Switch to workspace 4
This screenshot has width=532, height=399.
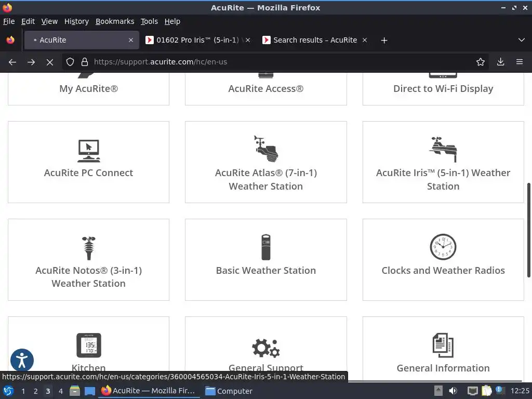point(61,391)
